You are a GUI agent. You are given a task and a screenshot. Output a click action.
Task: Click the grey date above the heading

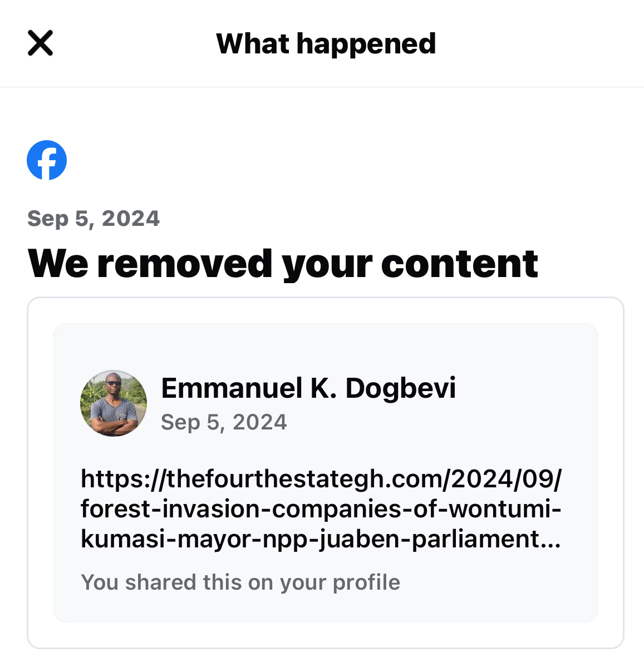(x=93, y=219)
